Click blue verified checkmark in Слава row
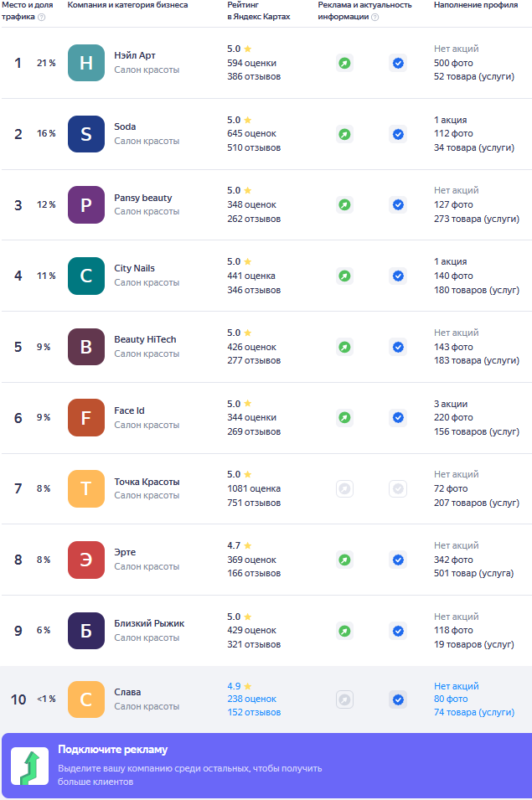The height and width of the screenshot is (800, 532). [398, 699]
